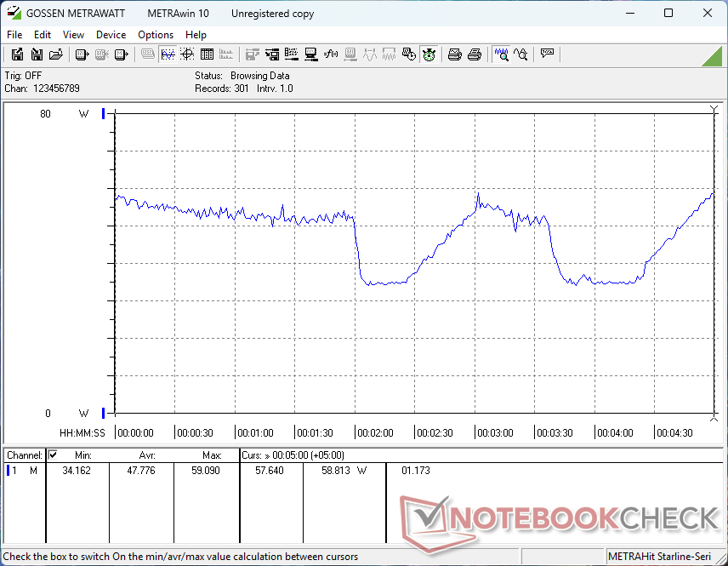Click the save file toolbar icon
This screenshot has height=566, width=728.
pos(17,54)
